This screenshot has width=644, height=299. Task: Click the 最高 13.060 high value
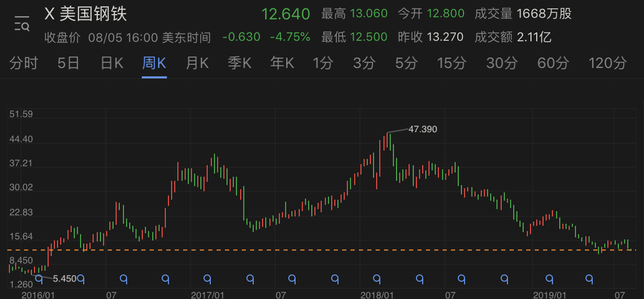[355, 14]
